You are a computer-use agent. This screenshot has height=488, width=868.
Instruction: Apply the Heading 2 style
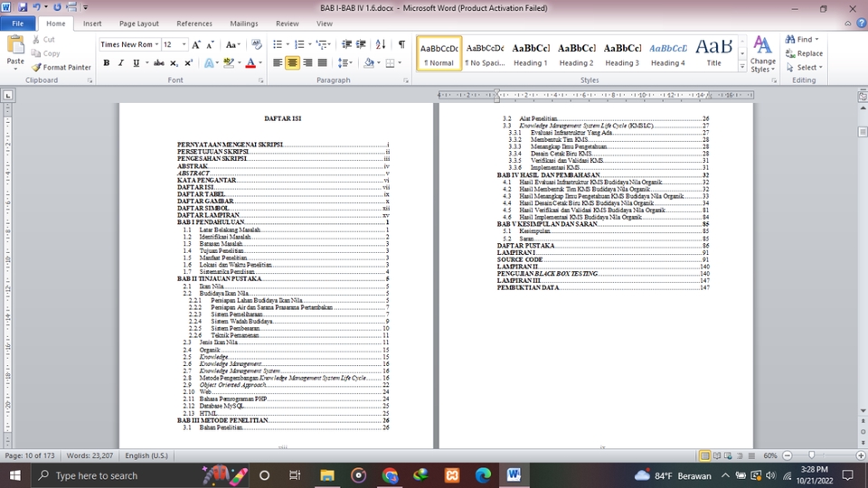576,53
